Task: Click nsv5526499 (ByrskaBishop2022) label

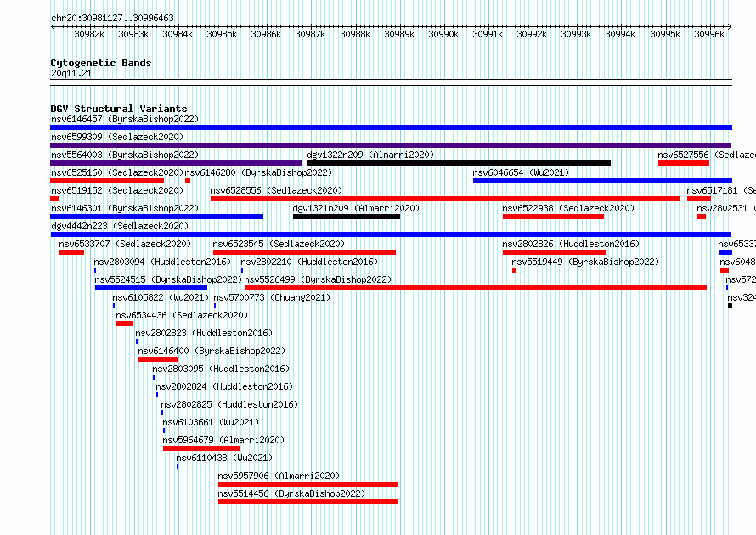Action: coord(318,279)
